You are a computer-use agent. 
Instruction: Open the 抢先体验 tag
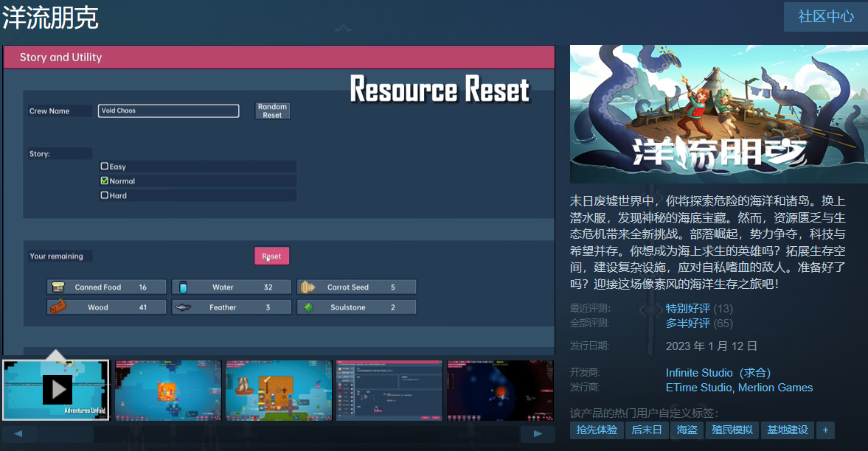point(597,430)
